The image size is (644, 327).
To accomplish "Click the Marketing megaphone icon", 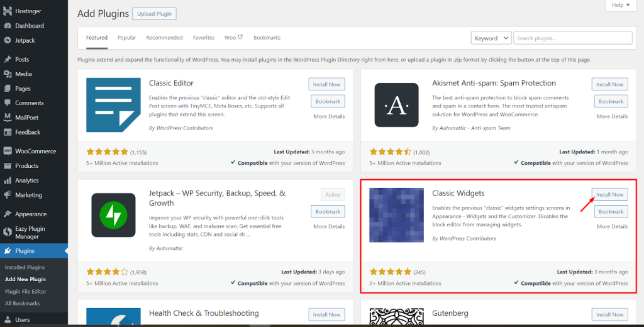I will tap(8, 195).
